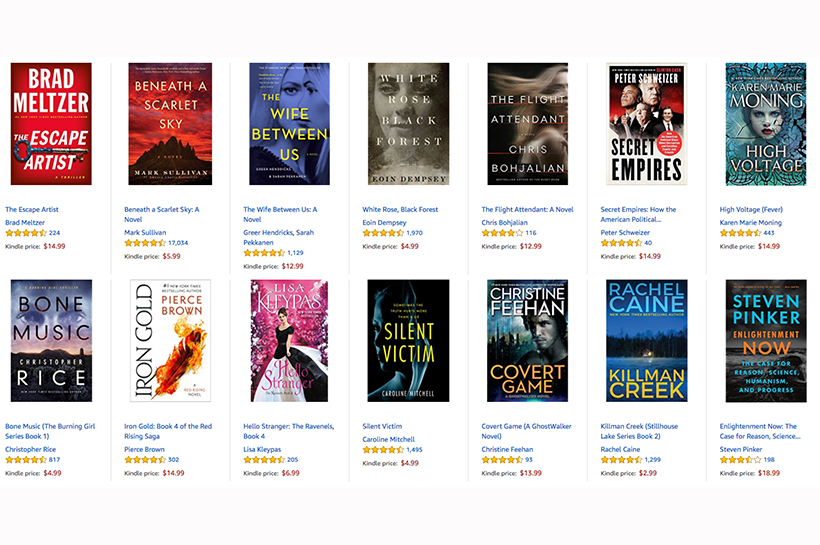Select High Voltage book cover
Image resolution: width=820 pixels, height=545 pixels.
[x=766, y=124]
